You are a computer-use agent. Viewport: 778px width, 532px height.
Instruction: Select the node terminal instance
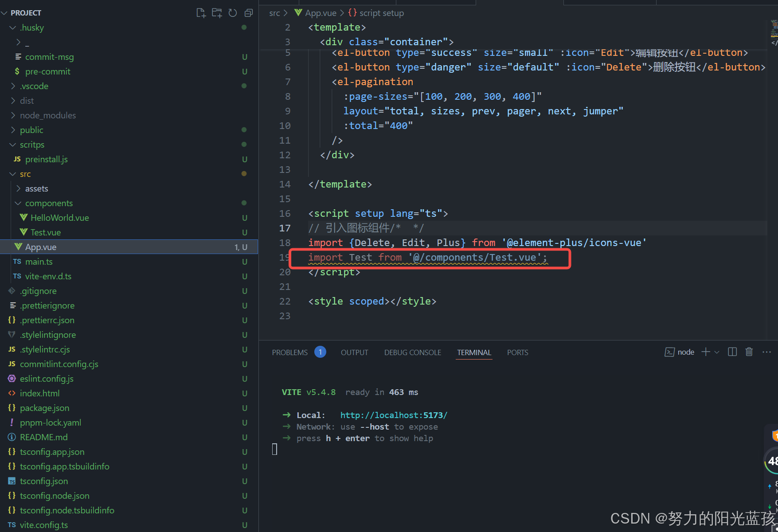(680, 352)
